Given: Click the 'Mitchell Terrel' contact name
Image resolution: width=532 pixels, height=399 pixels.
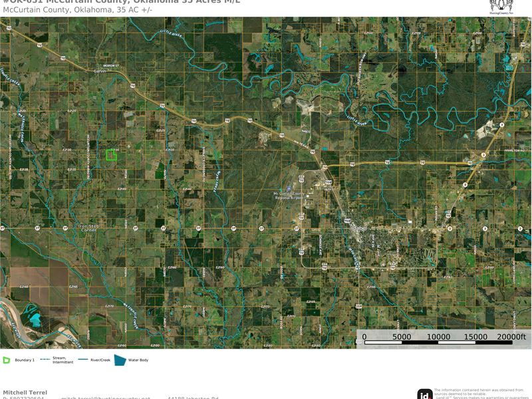Looking at the screenshot, I should (25, 392).
